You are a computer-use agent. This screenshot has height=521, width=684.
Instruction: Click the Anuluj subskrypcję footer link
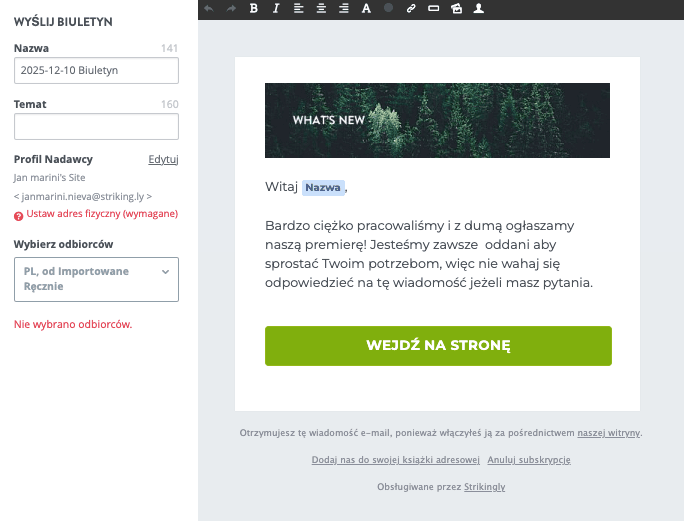[x=528, y=460]
